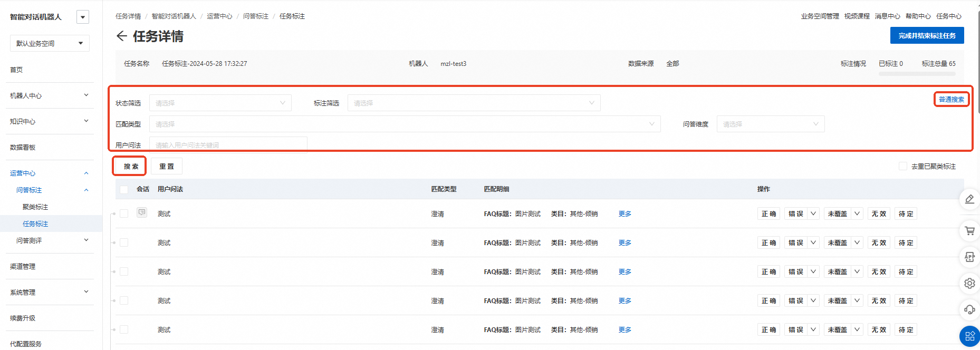Open 任务中心 in top navigation
Image resolution: width=980 pixels, height=350 pixels.
point(948,16)
